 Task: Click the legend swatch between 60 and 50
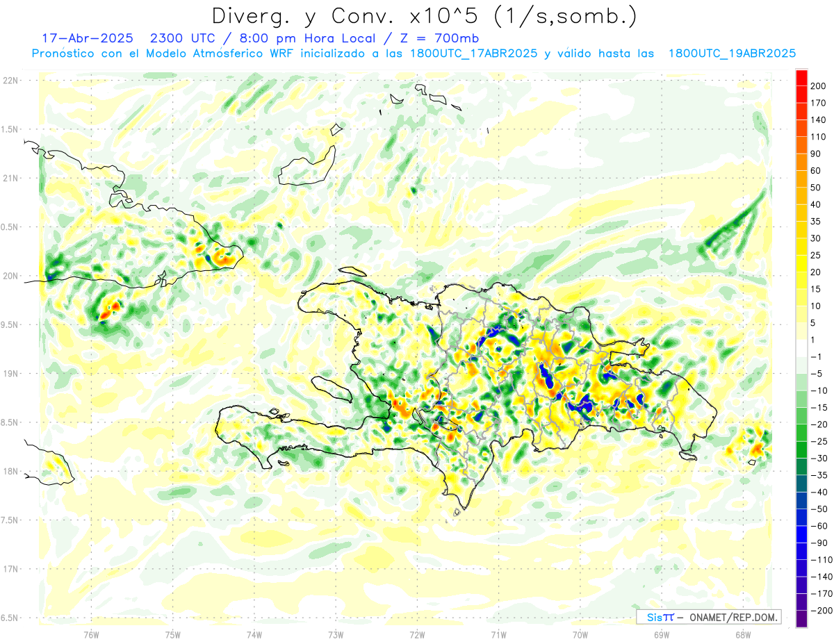(802, 179)
